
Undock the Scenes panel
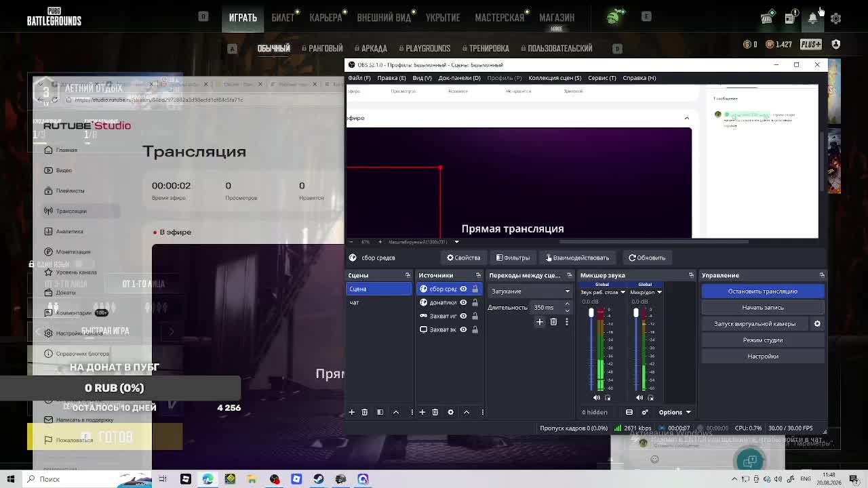click(x=408, y=275)
